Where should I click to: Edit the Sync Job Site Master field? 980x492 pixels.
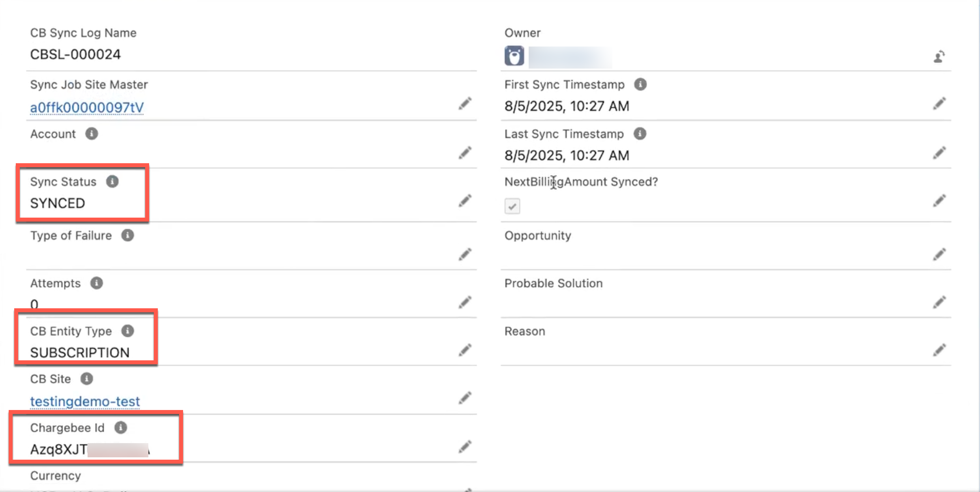click(x=465, y=104)
